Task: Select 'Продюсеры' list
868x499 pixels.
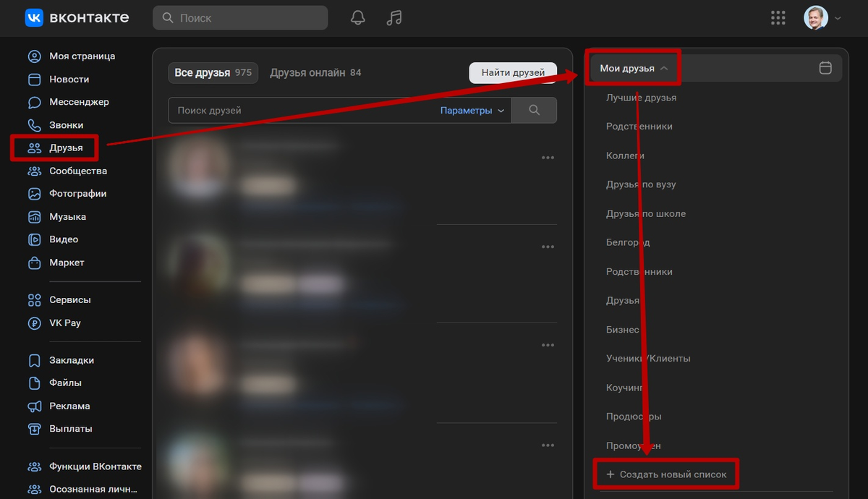Action: (634, 417)
